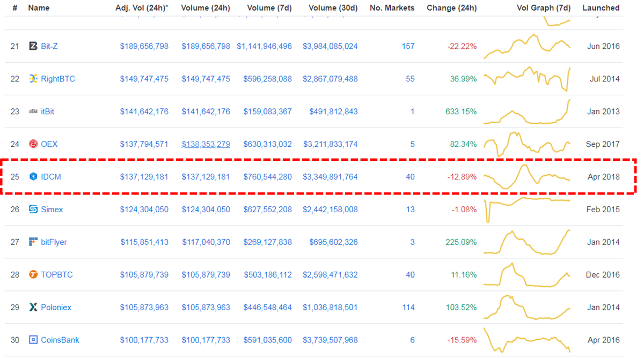Viewport: 644px width, 358px height.
Task: Click Bit-Z 157 markets count
Action: tap(408, 46)
